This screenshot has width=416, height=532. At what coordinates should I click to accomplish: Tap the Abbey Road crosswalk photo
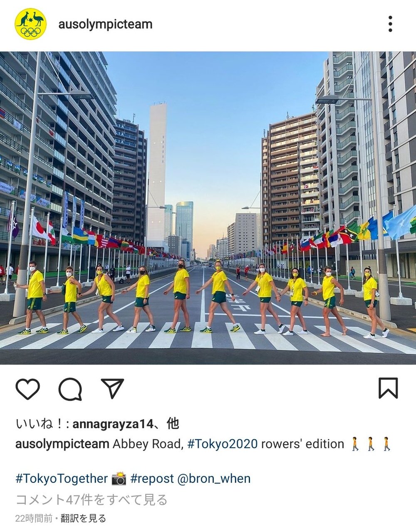click(208, 208)
